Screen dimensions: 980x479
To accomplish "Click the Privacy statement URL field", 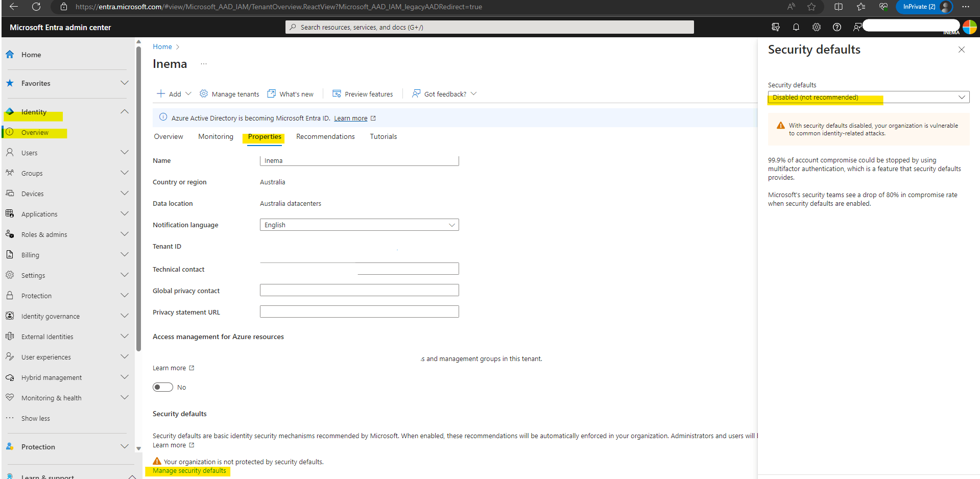I will [x=359, y=312].
